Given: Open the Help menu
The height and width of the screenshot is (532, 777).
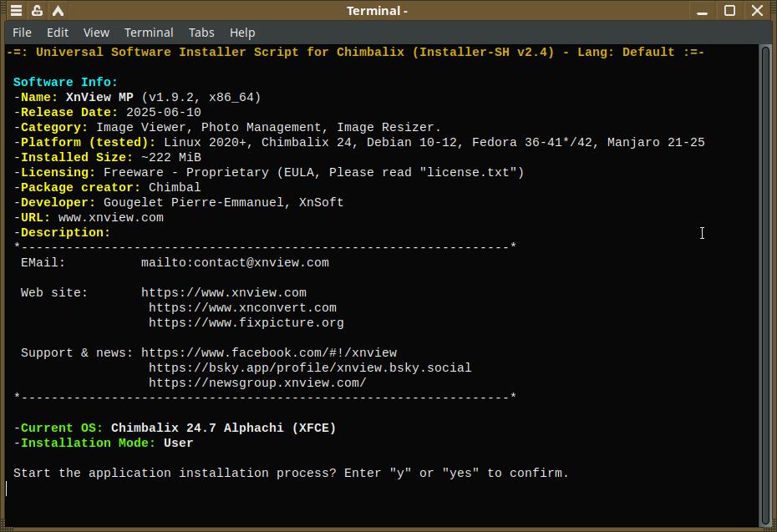Looking at the screenshot, I should coord(242,33).
